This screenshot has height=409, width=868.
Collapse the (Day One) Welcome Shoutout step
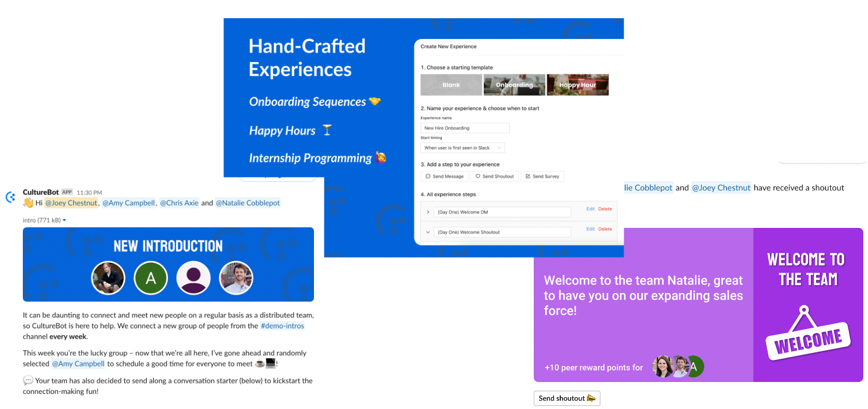pos(428,232)
